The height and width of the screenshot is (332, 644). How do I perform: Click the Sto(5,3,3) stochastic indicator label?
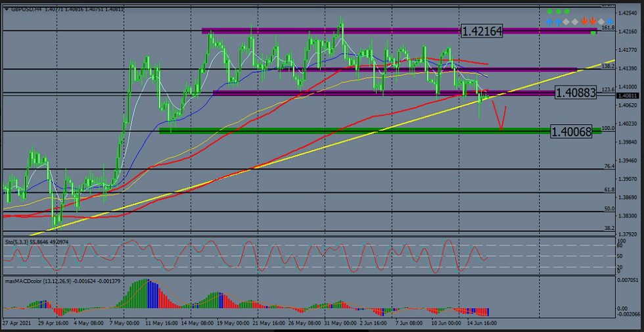(x=17, y=243)
